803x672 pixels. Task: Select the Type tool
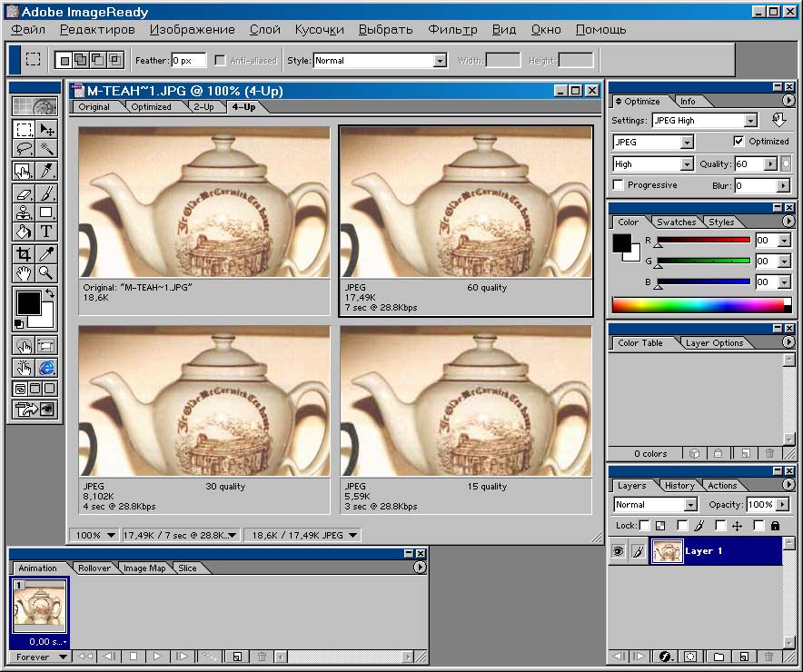tap(45, 233)
